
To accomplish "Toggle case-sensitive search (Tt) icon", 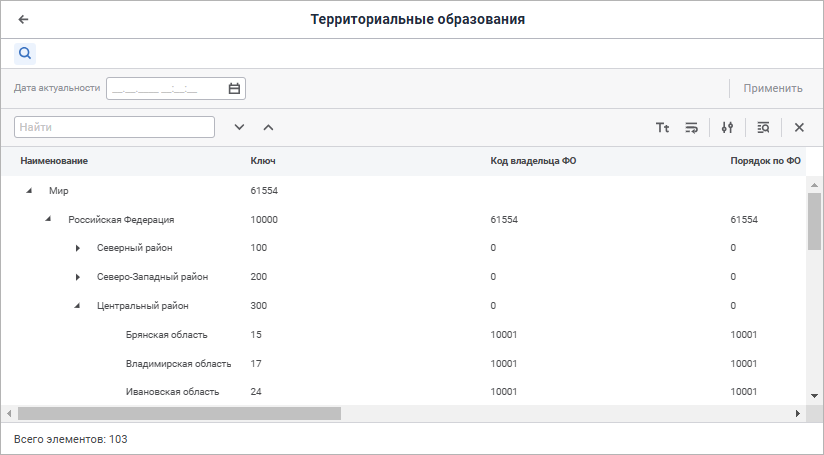I will point(662,127).
